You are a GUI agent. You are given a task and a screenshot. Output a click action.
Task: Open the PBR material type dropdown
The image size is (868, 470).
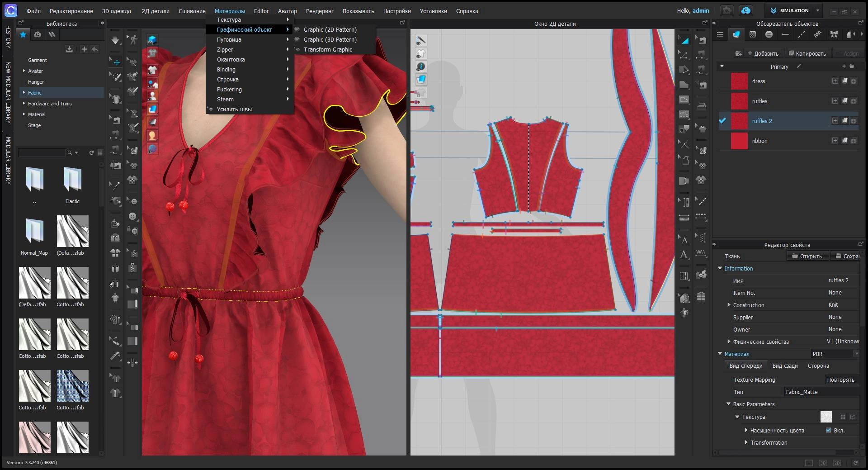(835, 354)
